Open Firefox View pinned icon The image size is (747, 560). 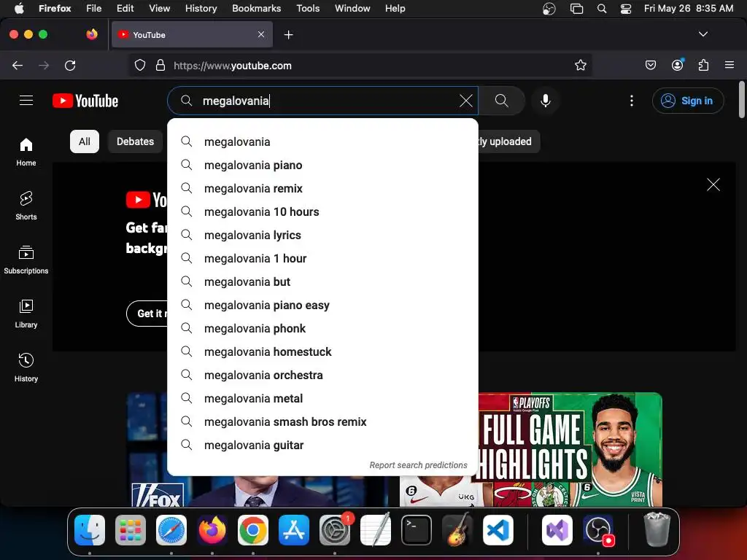point(92,34)
